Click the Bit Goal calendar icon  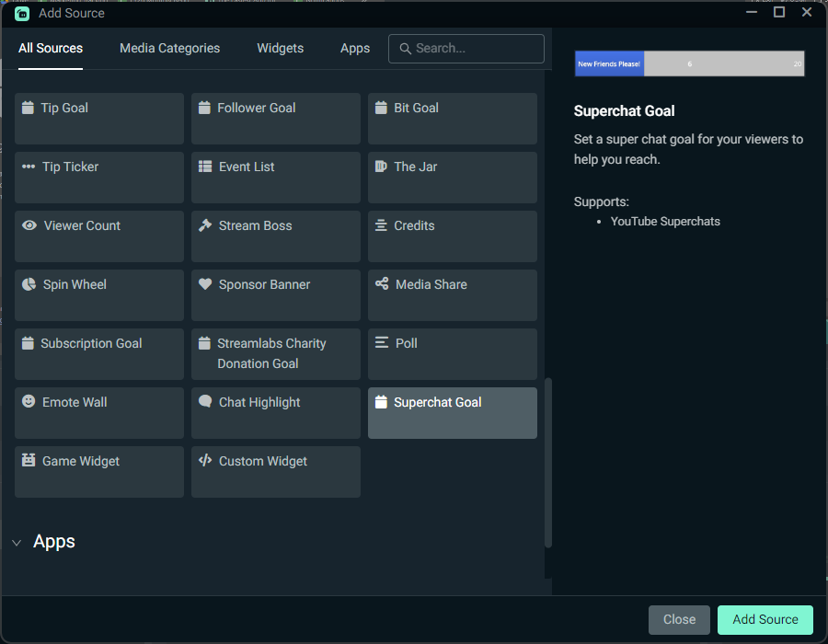tap(381, 108)
